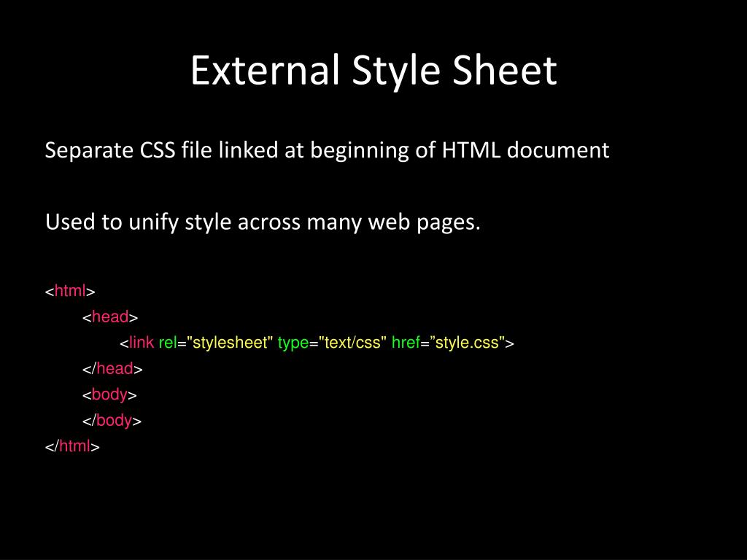747x560 pixels.
Task: Click the opening <body> tag line
Action: 109,394
